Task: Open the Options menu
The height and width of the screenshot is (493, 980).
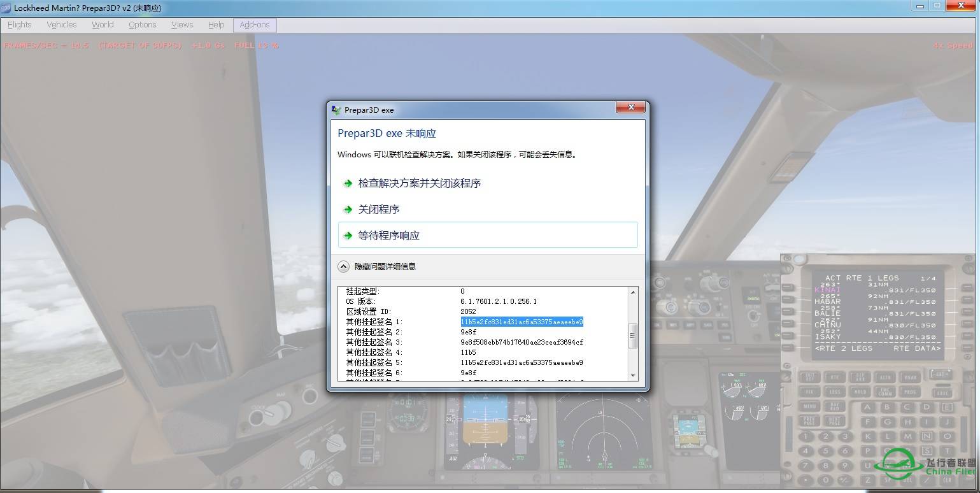Action: click(142, 25)
